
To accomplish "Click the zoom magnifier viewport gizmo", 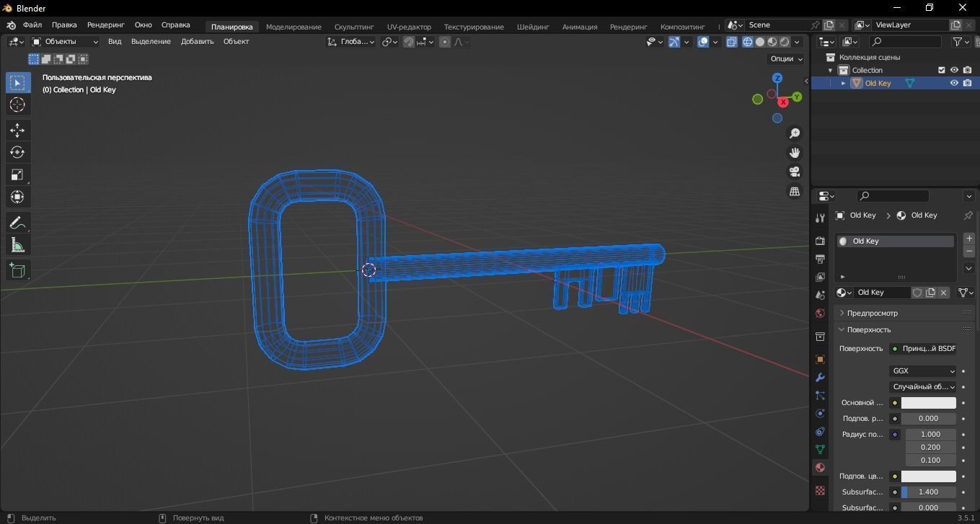I will (x=795, y=134).
